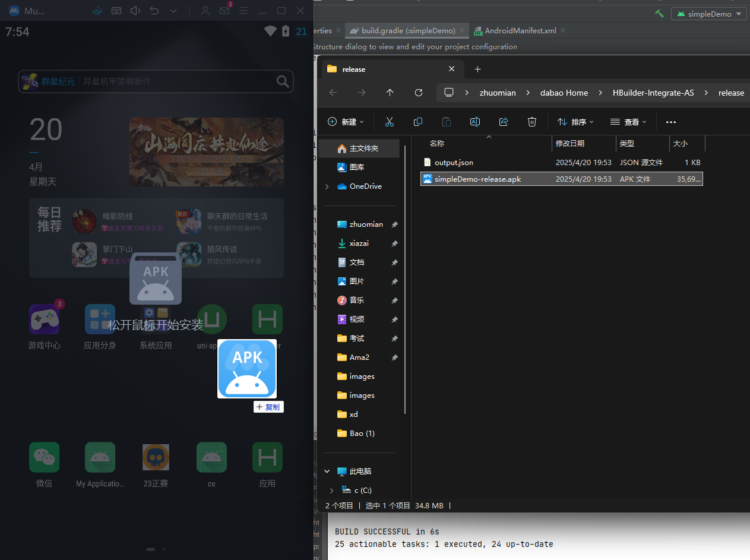Click the search magnifier in emulator search bar
Screen dimensions: 750x560
pos(283,82)
